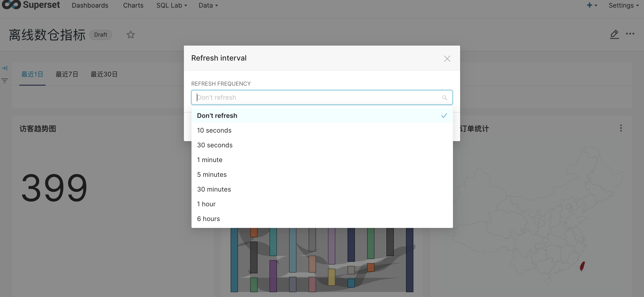This screenshot has height=297, width=644.
Task: Open the SQL Lab menu
Action: (171, 6)
